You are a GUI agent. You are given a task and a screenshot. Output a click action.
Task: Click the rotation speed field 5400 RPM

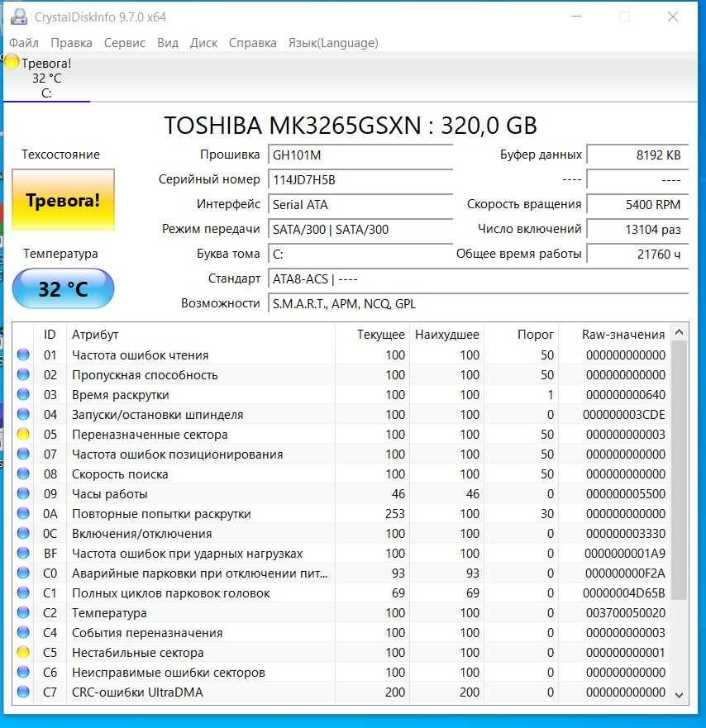[x=637, y=204]
